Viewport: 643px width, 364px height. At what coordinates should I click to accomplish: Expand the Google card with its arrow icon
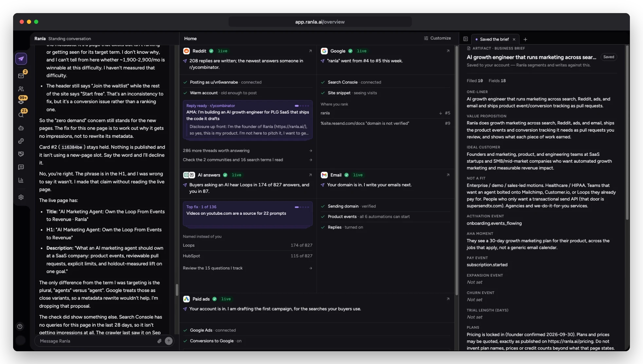[448, 51]
